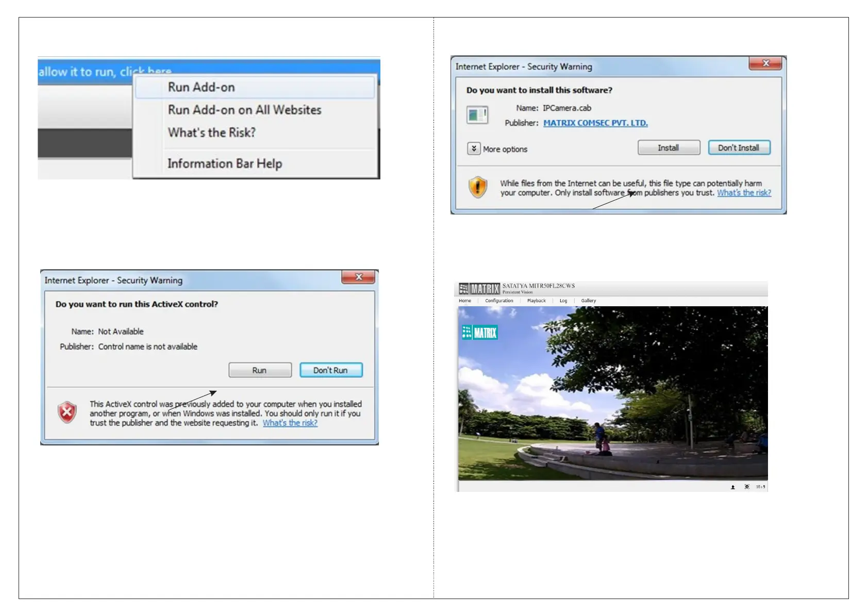868x614 pixels.
Task: Click the Run button in ActiveX dialog
Action: [x=260, y=370]
